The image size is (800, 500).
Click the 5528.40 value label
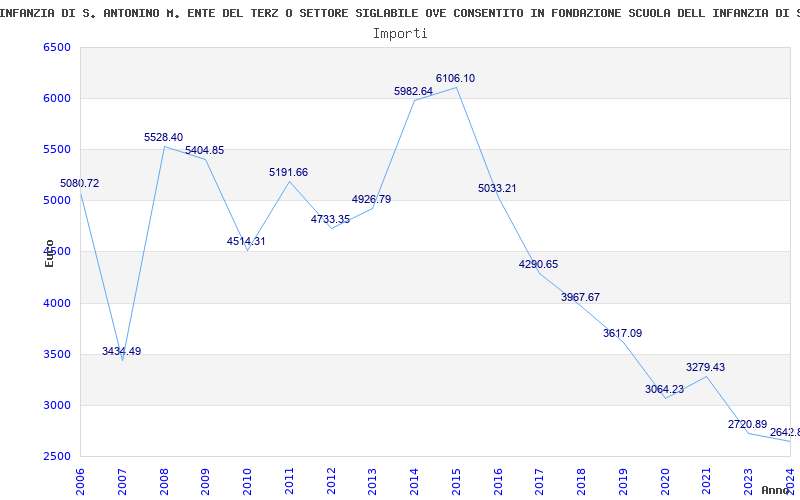pyautogui.click(x=164, y=137)
